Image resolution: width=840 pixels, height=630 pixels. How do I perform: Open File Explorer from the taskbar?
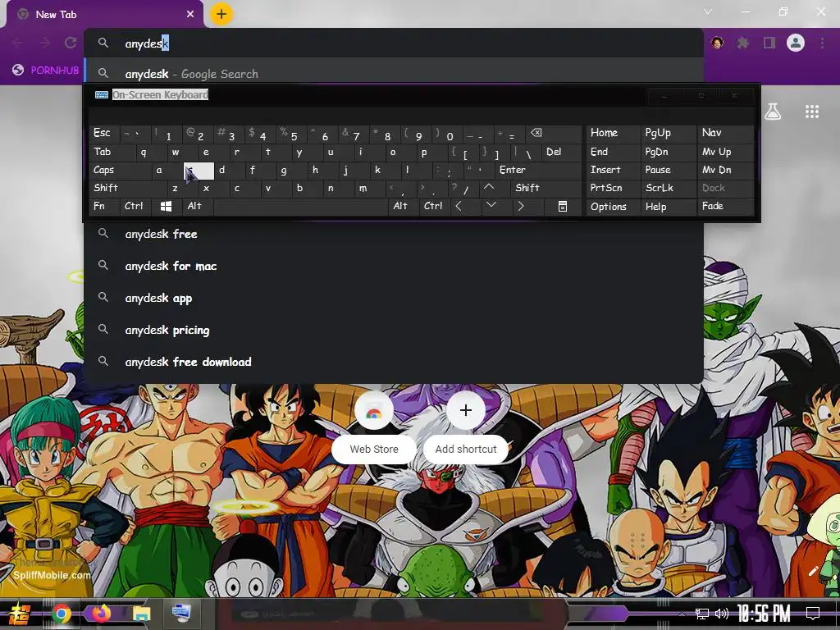(x=141, y=614)
